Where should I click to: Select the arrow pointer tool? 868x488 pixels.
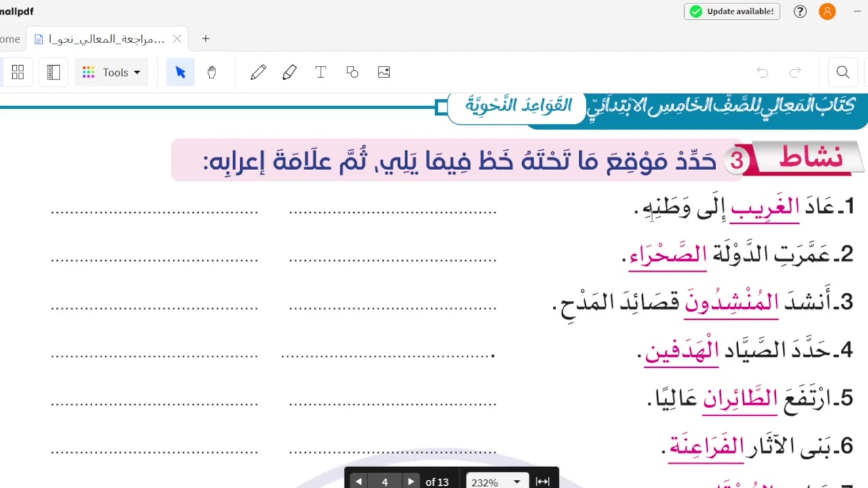[x=180, y=72]
